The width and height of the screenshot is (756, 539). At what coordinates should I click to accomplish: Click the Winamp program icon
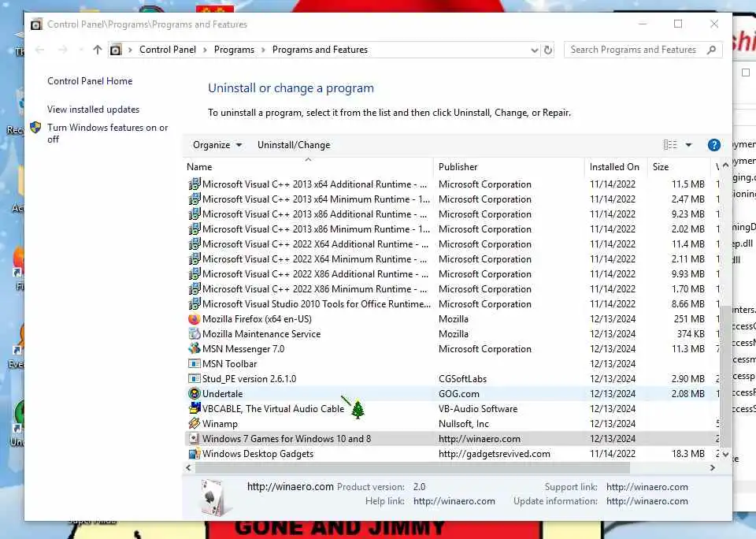tap(195, 424)
